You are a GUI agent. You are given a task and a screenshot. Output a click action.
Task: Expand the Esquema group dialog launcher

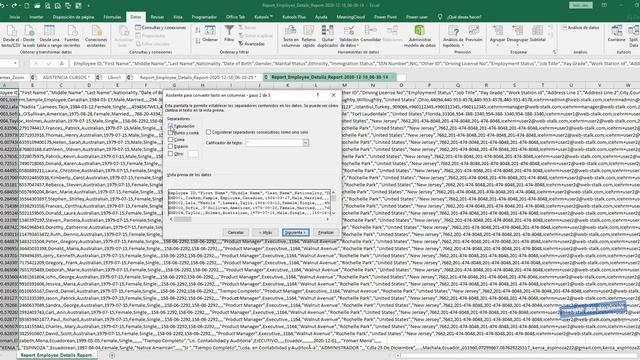[x=554, y=52]
